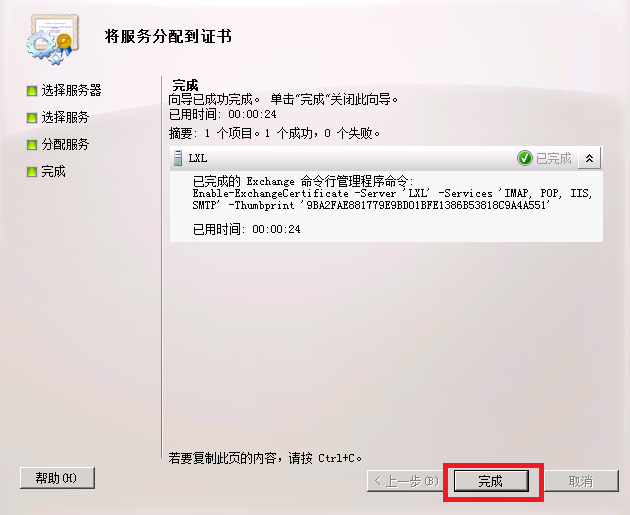
Task: Select the 分配服务 wizard step
Action: point(65,144)
